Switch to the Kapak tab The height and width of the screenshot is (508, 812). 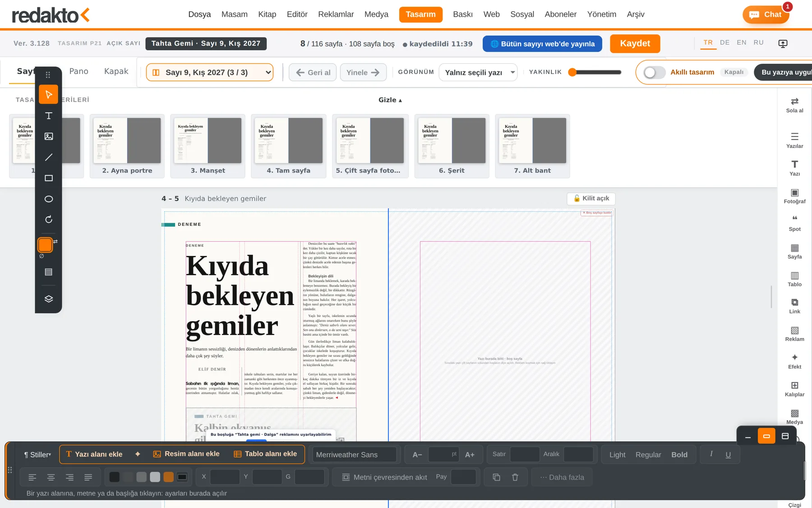tap(116, 71)
